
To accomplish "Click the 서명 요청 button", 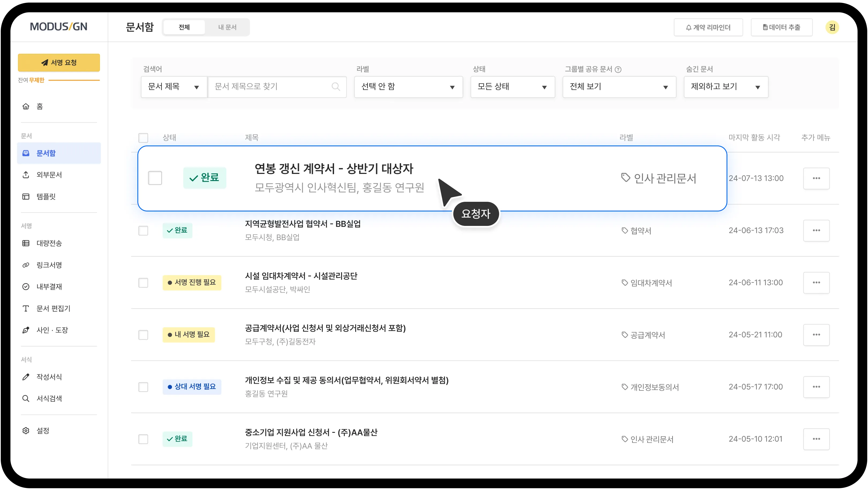I will pyautogui.click(x=59, y=62).
